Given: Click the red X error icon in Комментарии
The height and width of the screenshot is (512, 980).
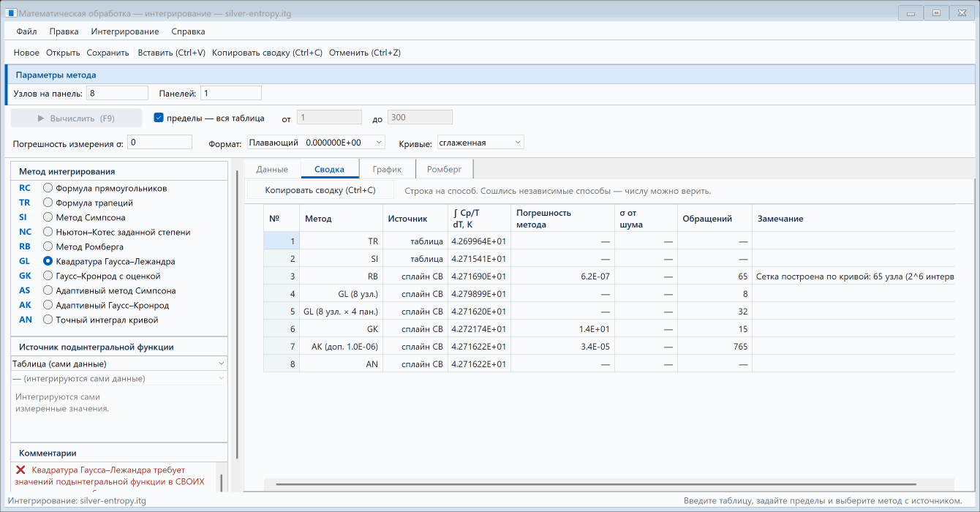Looking at the screenshot, I should coord(20,470).
